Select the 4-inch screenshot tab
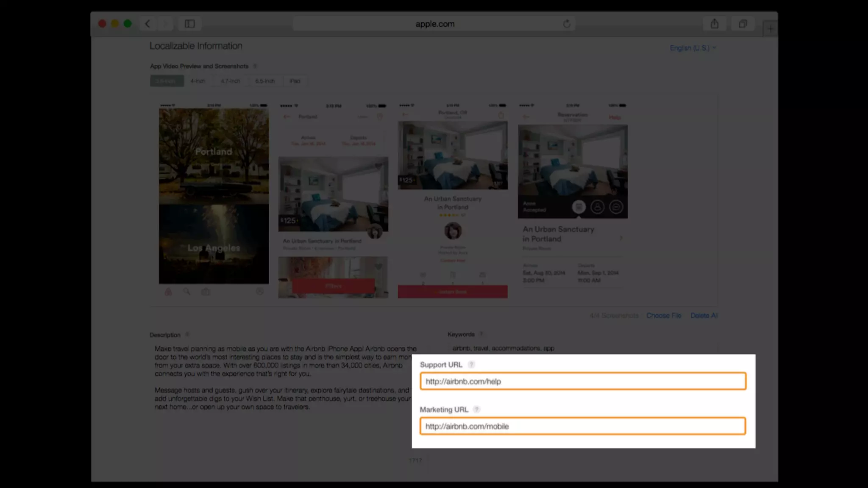Image resolution: width=868 pixels, height=488 pixels. click(x=198, y=81)
